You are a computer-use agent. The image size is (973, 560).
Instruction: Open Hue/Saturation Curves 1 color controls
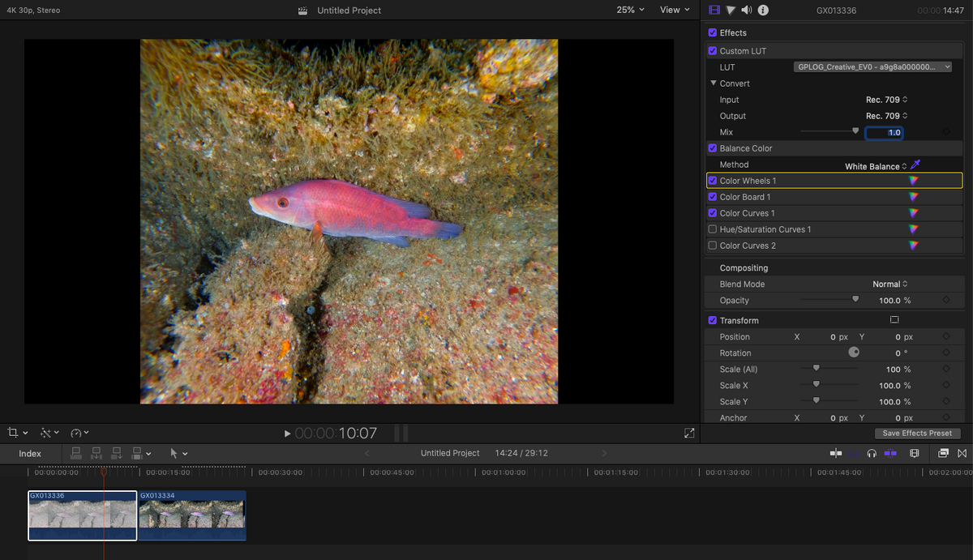click(x=914, y=229)
